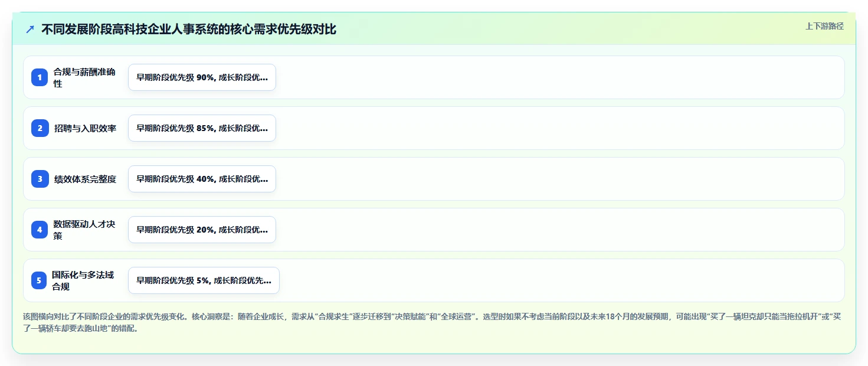Click the 数据驱动人才决策 row label
The width and height of the screenshot is (868, 366).
click(x=84, y=230)
